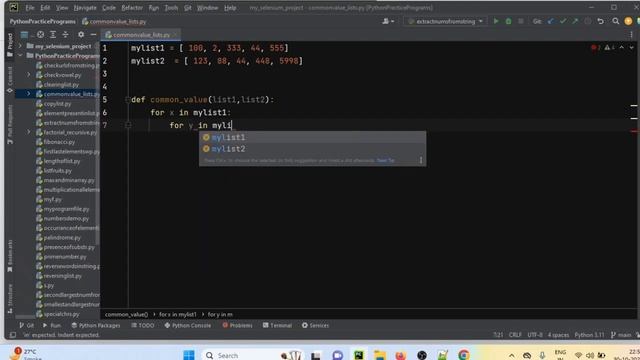This screenshot has height=360, width=640.
Task: Click the UTF-8 encoding widget
Action: [535, 335]
